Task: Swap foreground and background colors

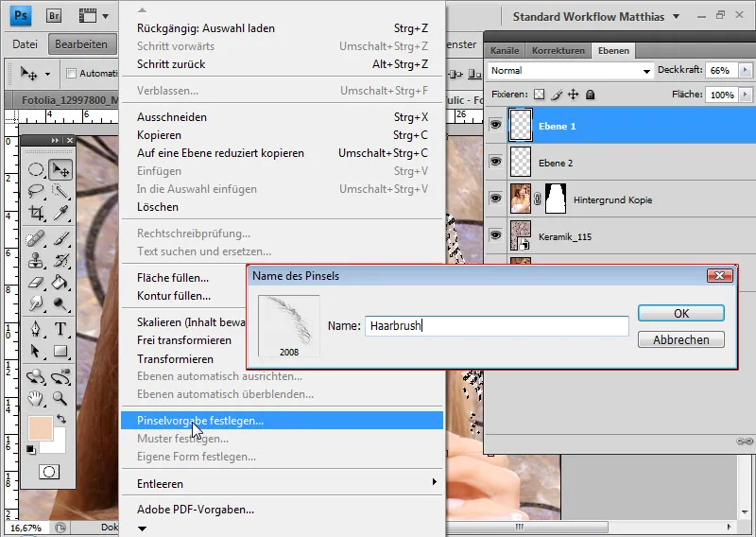Action: 61,418
